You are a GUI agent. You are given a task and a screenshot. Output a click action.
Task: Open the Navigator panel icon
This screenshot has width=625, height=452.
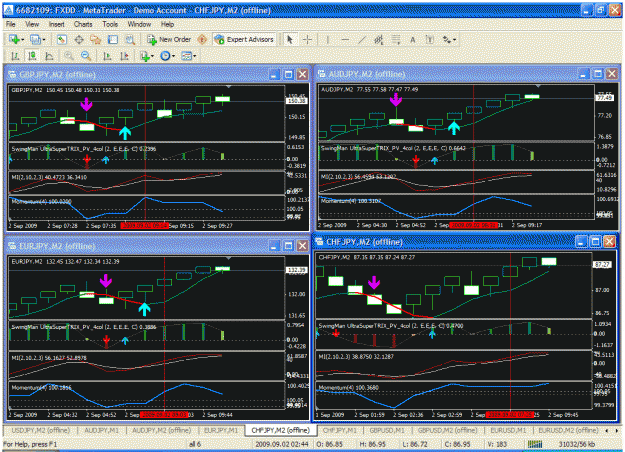(96, 39)
